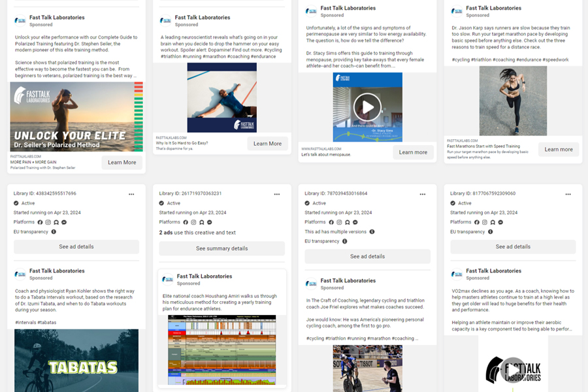
Task: Click 'Why Is It So Hard to Go Easy?' headline
Action: click(x=182, y=143)
